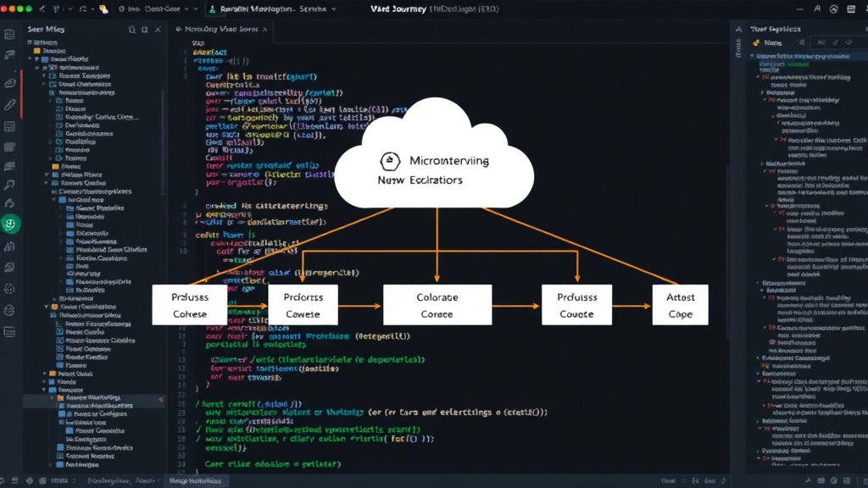Viewport: 868px width, 488px height.
Task: Toggle the Aa match option in right panel toolbar
Action: [821, 42]
